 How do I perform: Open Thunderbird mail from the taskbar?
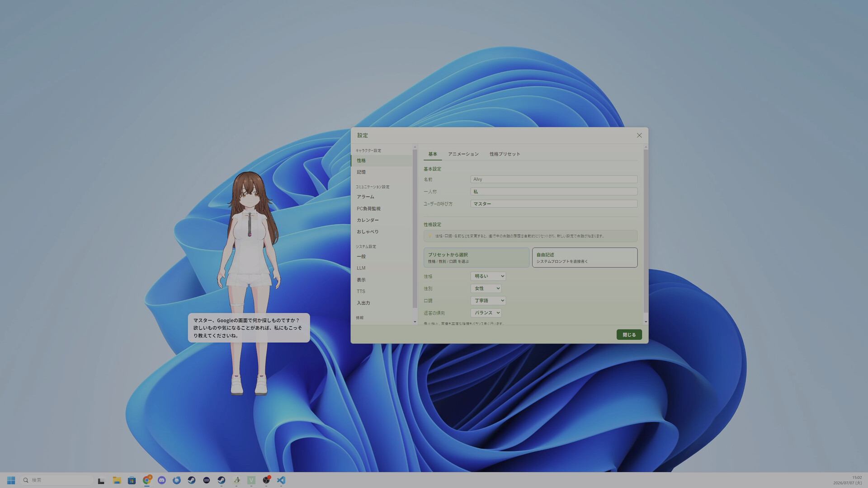[177, 480]
